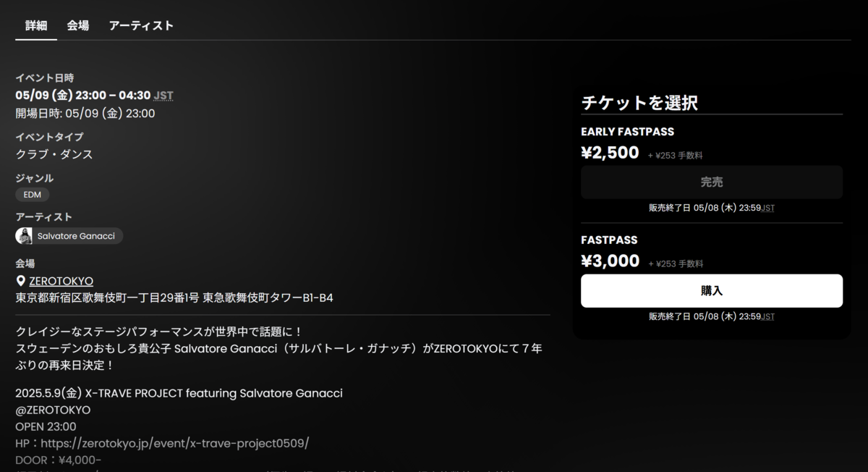This screenshot has height=472, width=868.
Task: Click the venue address text in Kabukicho
Action: click(174, 298)
